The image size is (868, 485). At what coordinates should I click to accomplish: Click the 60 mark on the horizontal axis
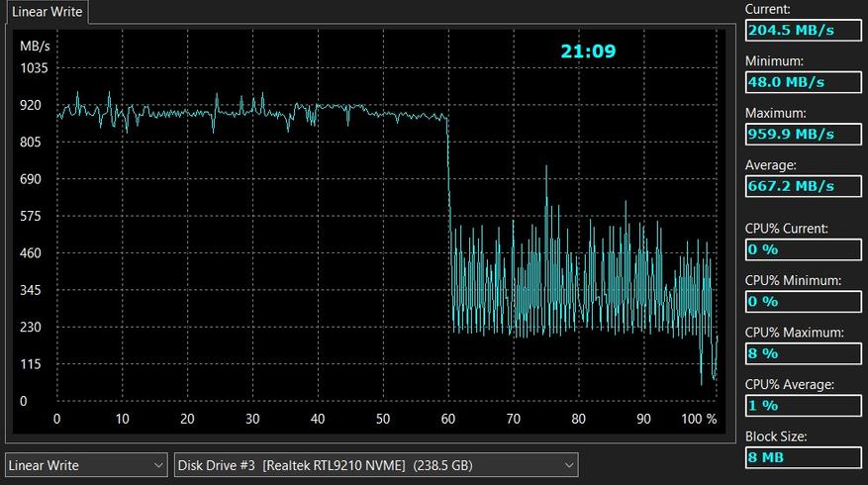(447, 419)
